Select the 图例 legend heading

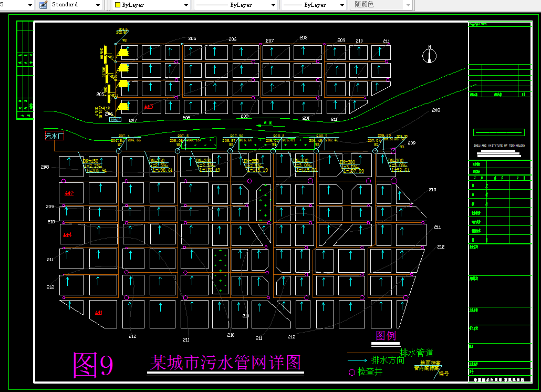[386, 335]
